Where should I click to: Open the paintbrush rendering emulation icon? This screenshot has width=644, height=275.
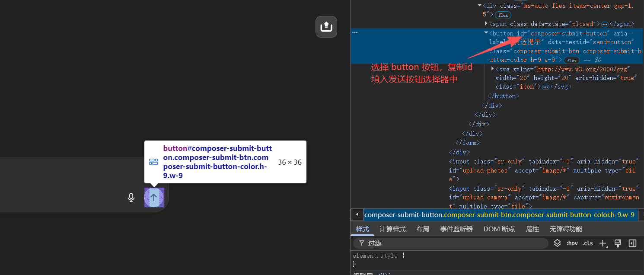tap(618, 243)
